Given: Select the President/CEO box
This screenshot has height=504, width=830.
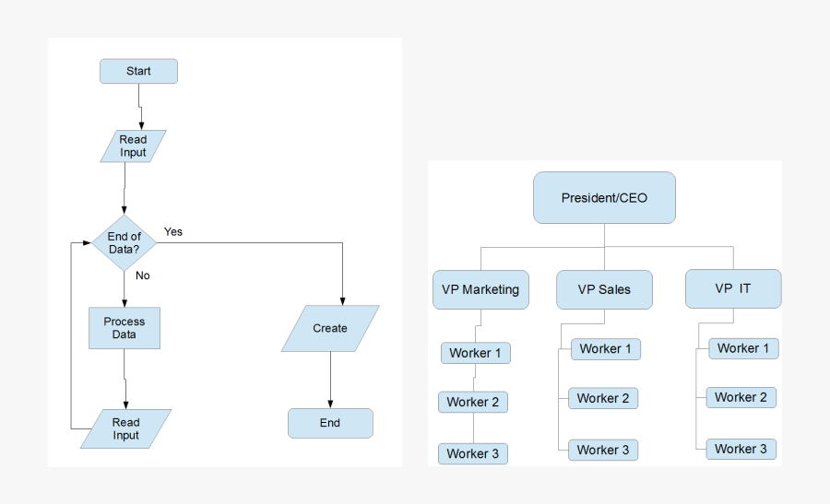Looking at the screenshot, I should coord(604,198).
